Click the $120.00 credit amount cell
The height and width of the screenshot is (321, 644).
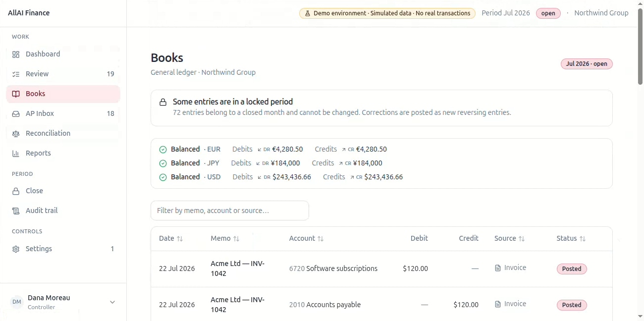point(466,305)
